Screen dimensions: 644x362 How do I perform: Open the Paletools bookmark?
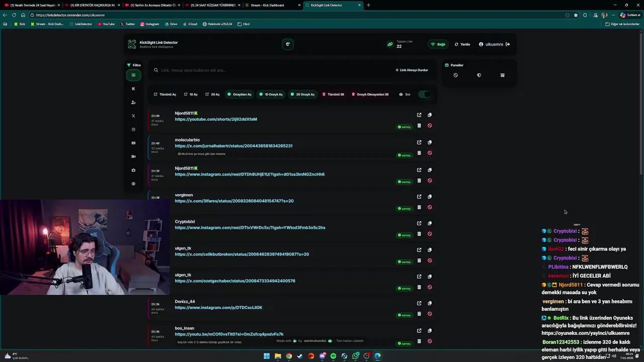(x=217, y=24)
